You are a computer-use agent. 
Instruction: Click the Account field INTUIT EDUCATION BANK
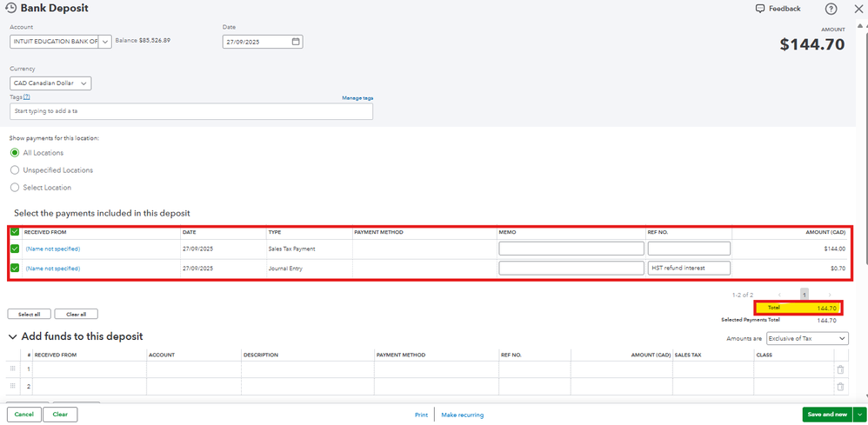54,42
